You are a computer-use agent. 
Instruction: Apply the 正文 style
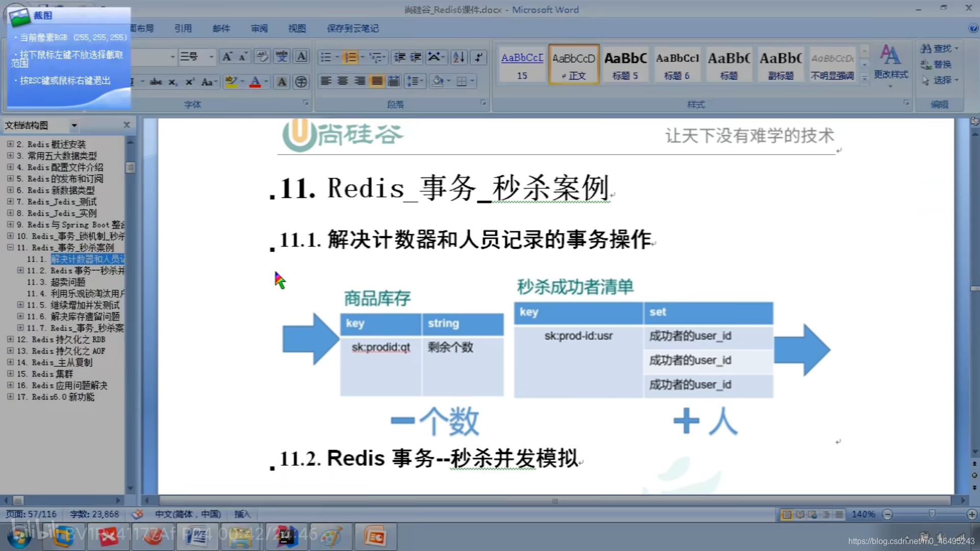[x=574, y=64]
